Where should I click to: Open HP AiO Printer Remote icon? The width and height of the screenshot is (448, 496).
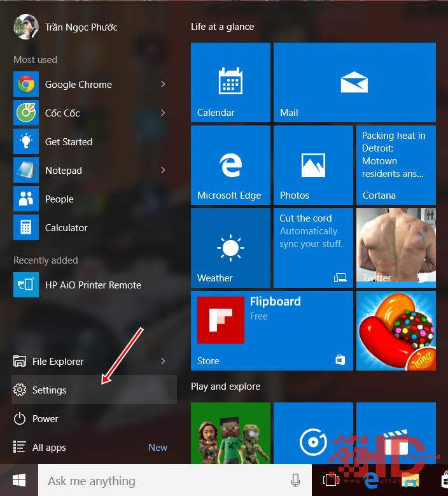click(x=26, y=285)
